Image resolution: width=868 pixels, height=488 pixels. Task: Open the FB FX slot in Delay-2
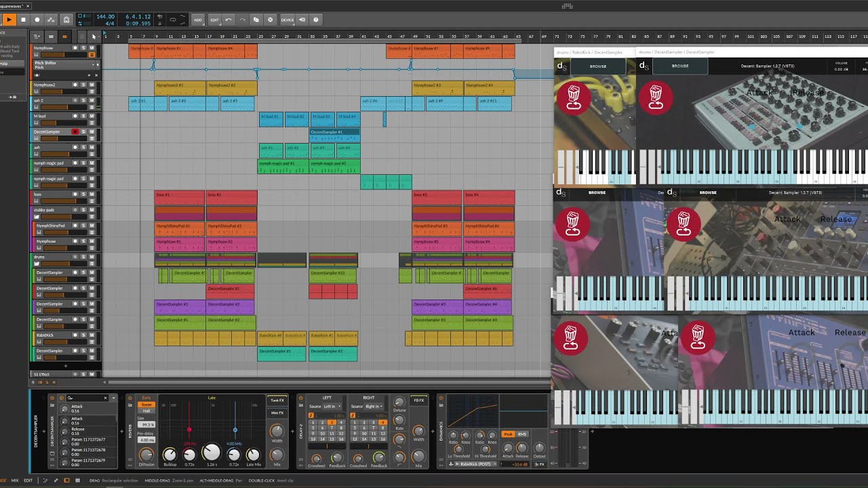419,401
